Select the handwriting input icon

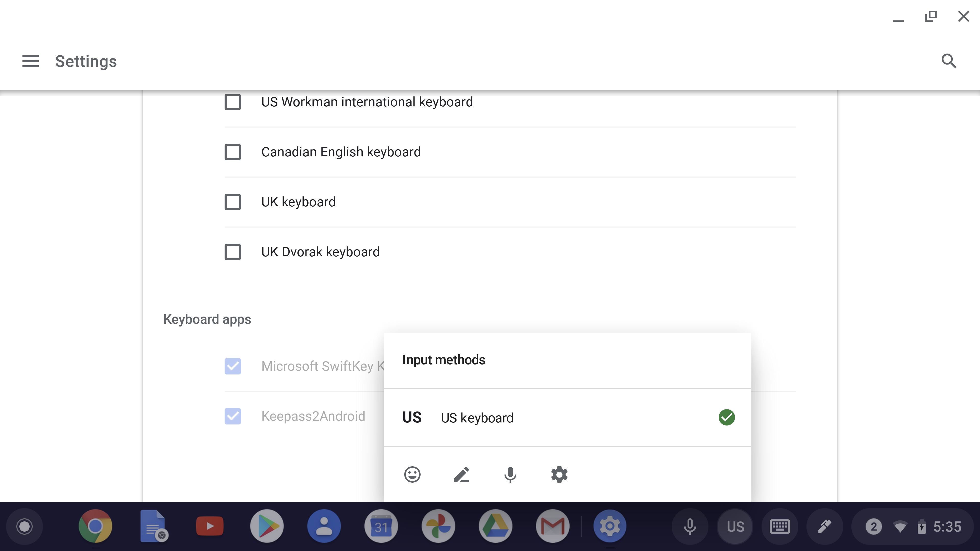click(x=461, y=474)
